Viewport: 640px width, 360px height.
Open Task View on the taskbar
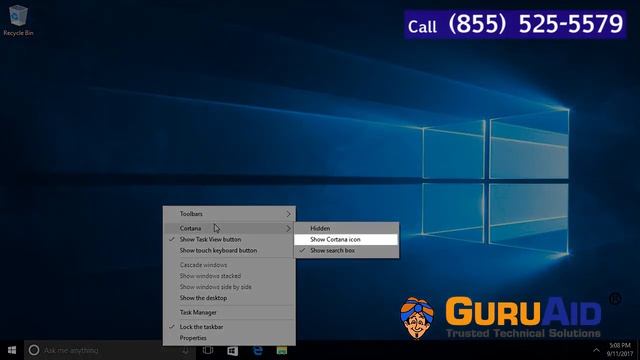(x=208, y=350)
